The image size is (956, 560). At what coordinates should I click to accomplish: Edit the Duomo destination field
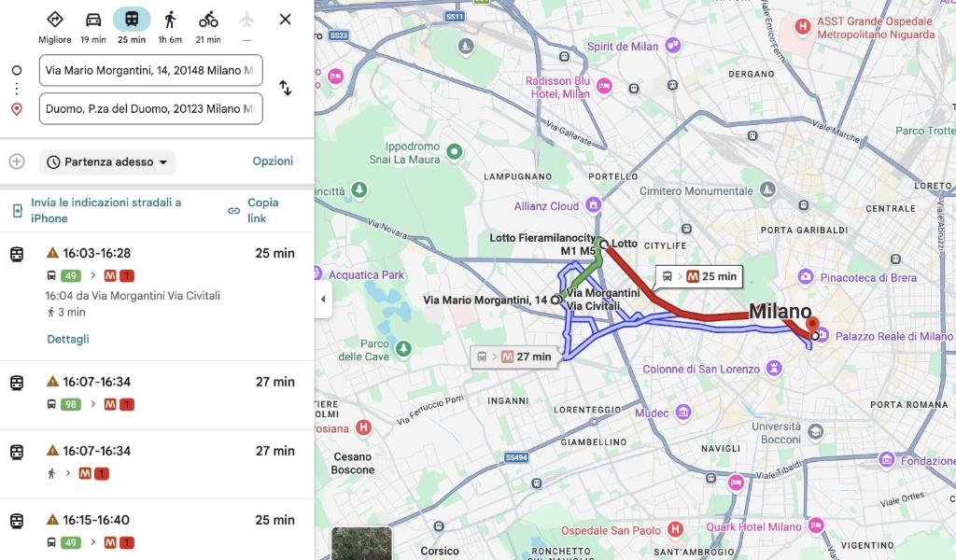point(150,108)
